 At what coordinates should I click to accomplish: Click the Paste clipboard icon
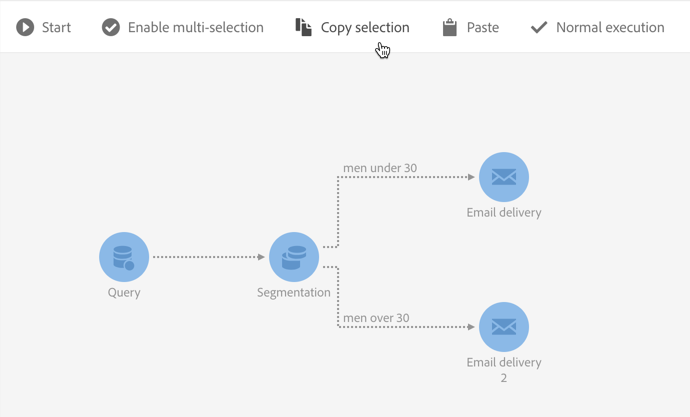click(x=450, y=27)
